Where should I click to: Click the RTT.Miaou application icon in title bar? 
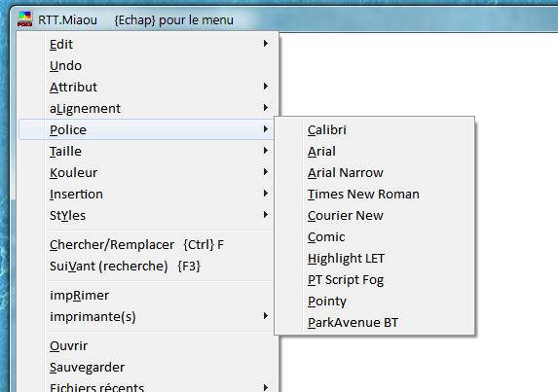point(24,19)
